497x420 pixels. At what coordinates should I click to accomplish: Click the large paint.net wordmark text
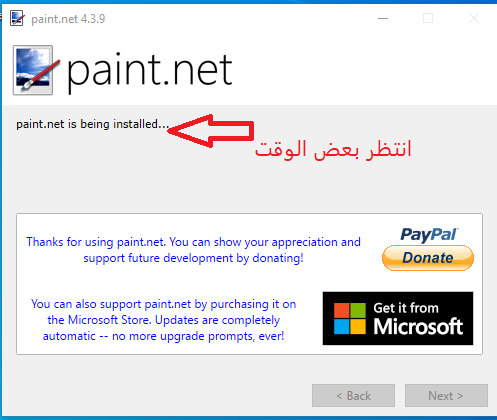149,71
